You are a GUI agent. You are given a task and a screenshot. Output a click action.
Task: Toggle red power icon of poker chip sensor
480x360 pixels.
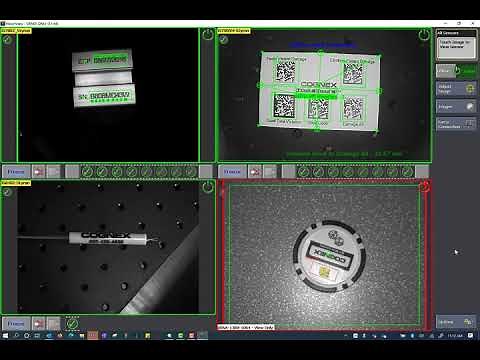coord(424,187)
